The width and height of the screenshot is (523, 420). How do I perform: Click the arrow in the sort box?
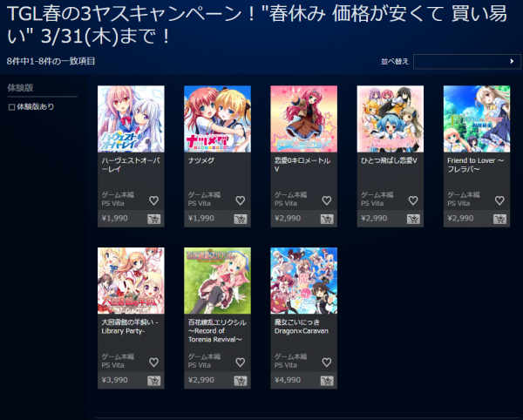tap(512, 61)
